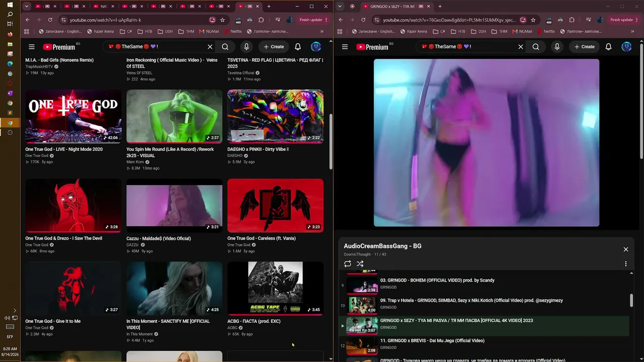
Task: Click Create button in right YouTube window
Action: [x=584, y=47]
